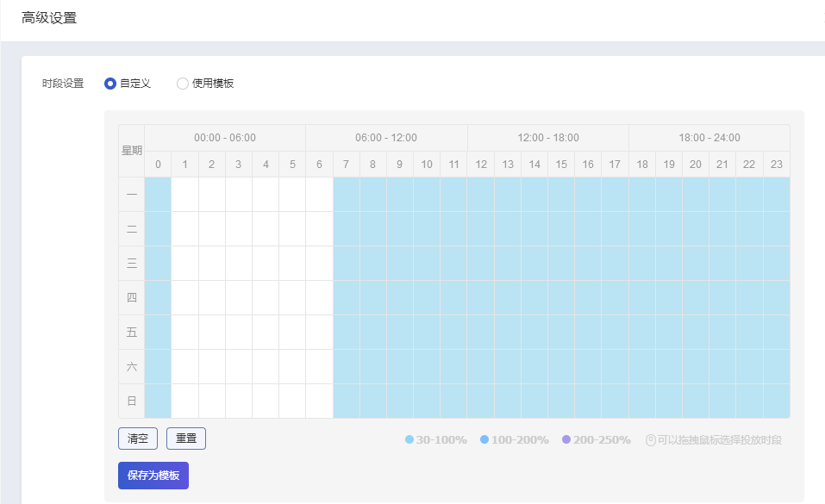Image resolution: width=825 pixels, height=504 pixels.
Task: Click the 清空 button
Action: (x=138, y=439)
